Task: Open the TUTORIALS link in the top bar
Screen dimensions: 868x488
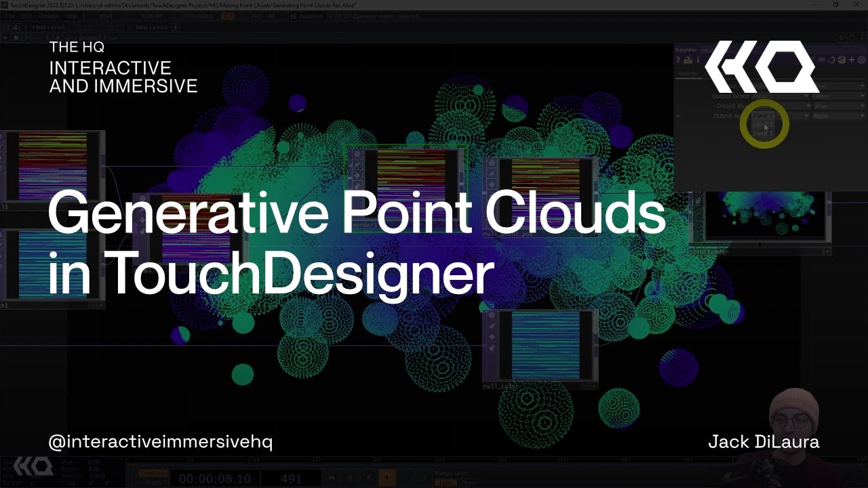Action: pos(197,16)
